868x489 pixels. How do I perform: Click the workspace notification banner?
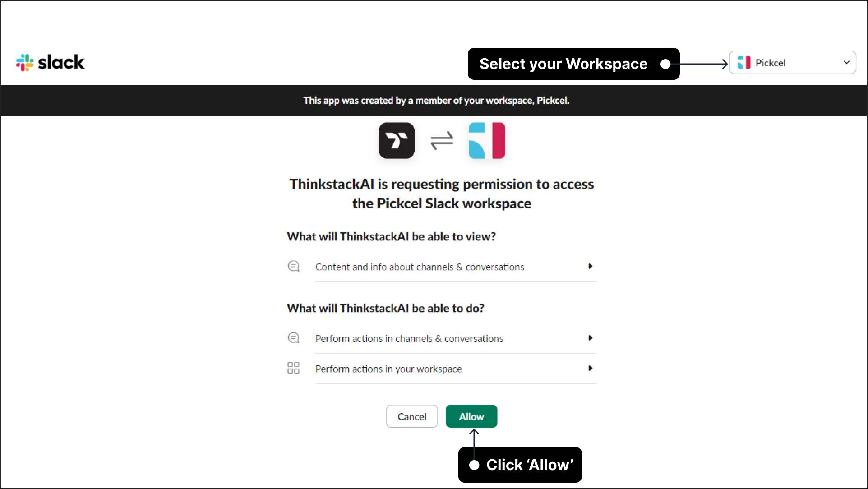coord(434,100)
